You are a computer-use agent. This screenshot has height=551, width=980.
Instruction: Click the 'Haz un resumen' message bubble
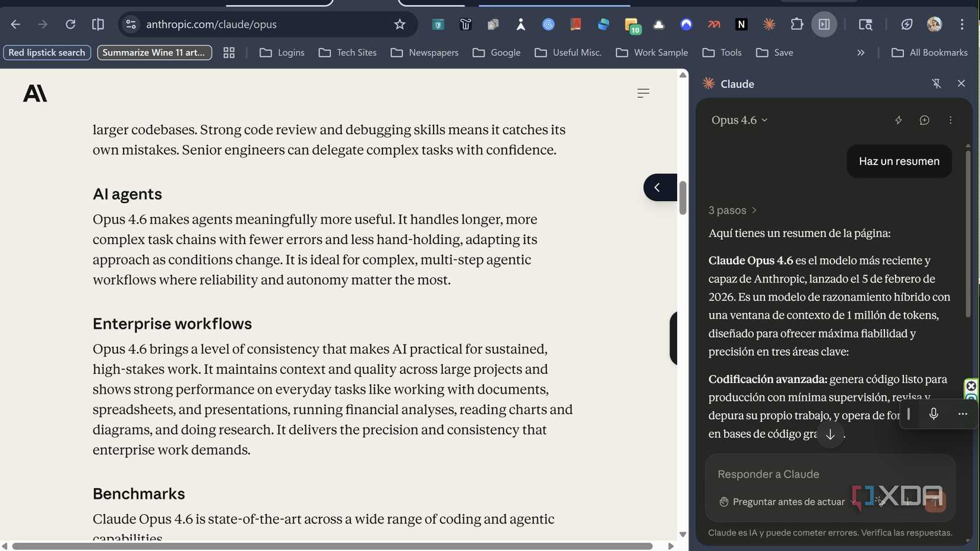point(899,161)
